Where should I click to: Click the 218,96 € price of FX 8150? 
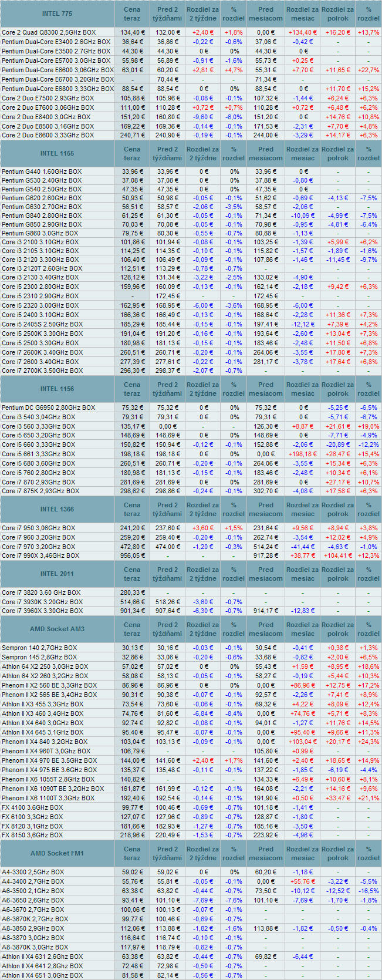tap(131, 835)
